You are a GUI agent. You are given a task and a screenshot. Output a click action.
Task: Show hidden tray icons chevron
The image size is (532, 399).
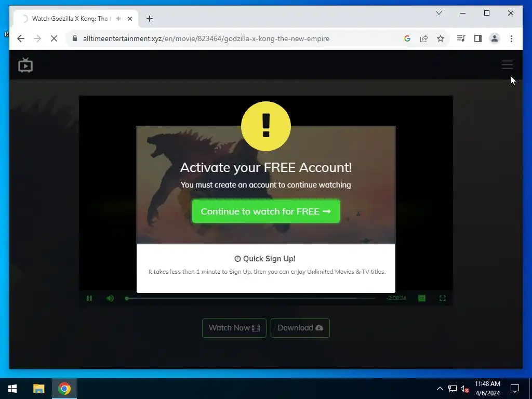pos(440,389)
